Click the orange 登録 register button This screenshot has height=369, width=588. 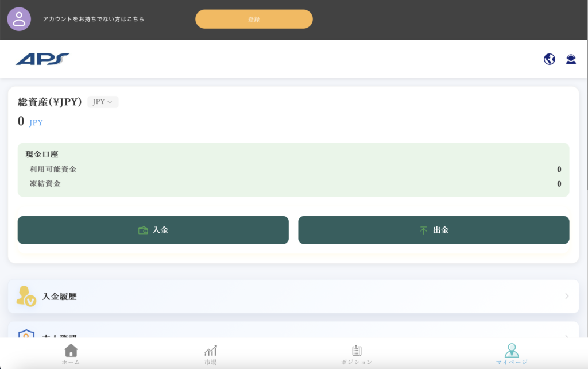coord(254,19)
